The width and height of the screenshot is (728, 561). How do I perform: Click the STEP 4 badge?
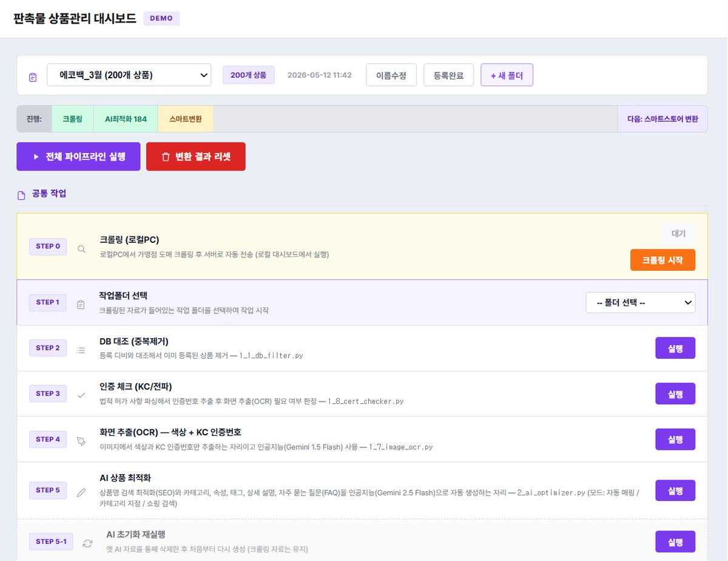point(48,439)
